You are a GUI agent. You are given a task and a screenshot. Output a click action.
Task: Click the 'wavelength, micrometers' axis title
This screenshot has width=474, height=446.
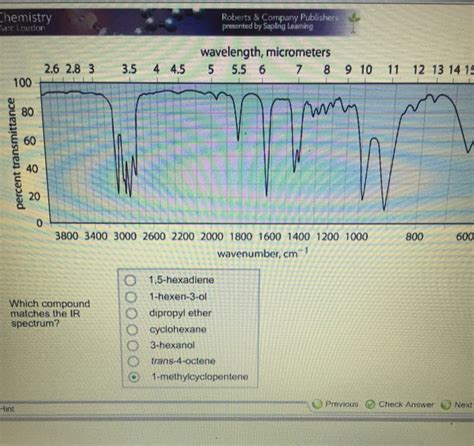tap(265, 52)
